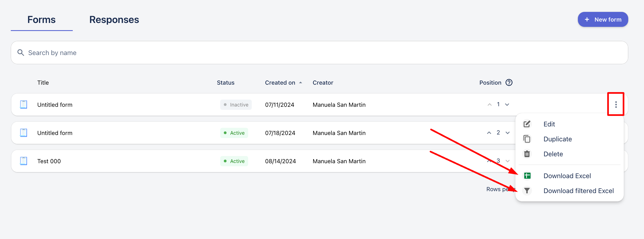Click the Position help question mark icon
Image resolution: width=644 pixels, height=239 pixels.
509,83
